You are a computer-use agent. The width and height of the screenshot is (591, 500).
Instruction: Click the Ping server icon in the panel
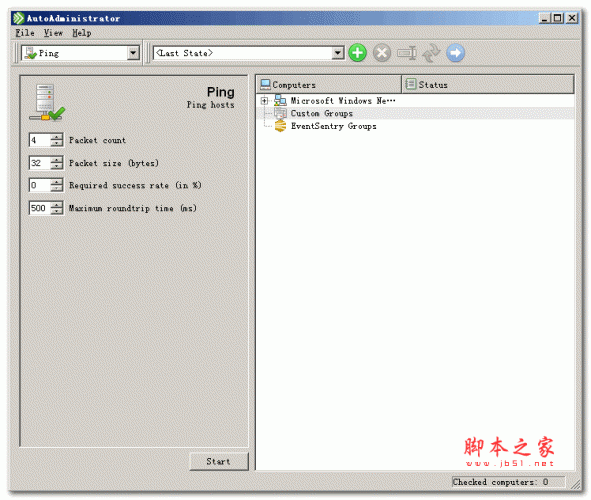click(x=47, y=102)
